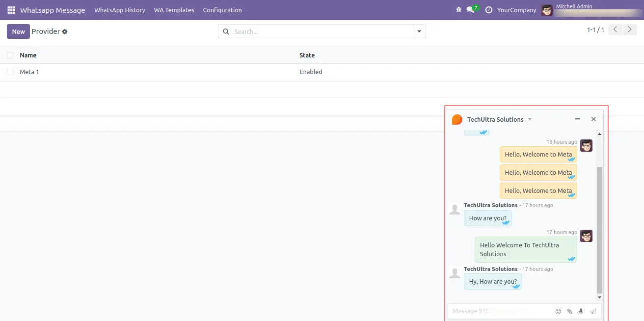Click the chat scrollbar thumb

(599, 230)
